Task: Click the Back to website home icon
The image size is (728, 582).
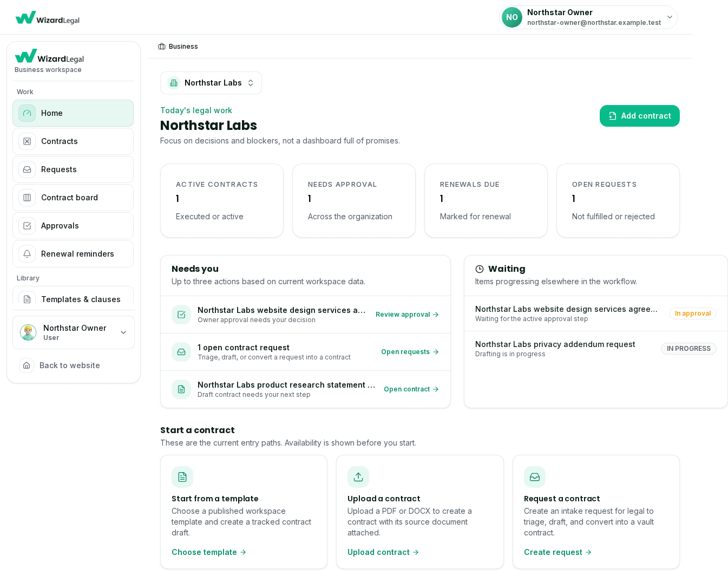Action: (x=27, y=365)
